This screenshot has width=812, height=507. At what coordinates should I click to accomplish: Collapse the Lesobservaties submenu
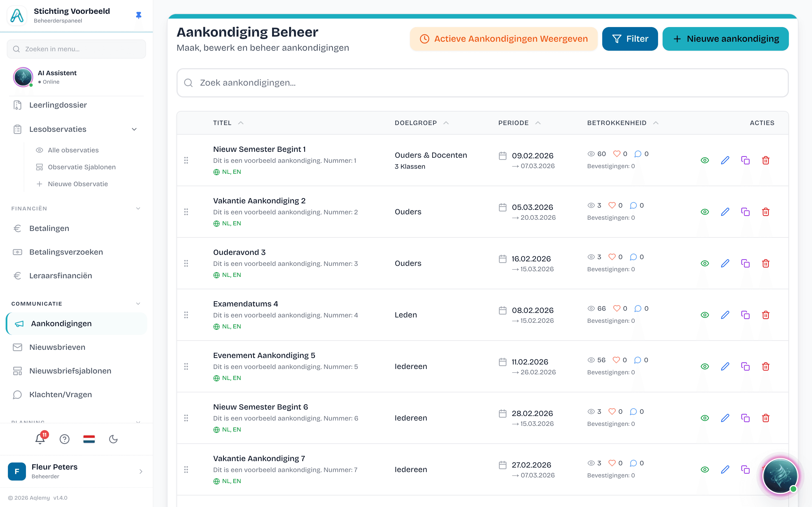click(134, 130)
